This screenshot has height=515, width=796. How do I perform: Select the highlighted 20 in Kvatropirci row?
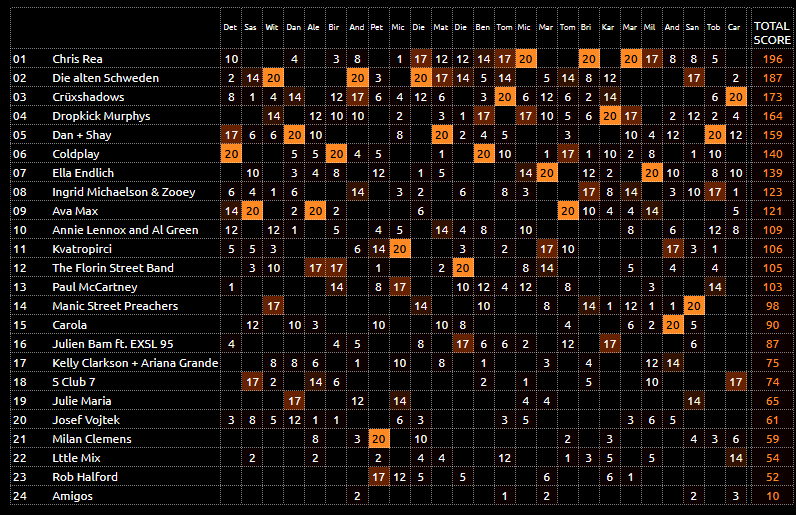[x=400, y=249]
